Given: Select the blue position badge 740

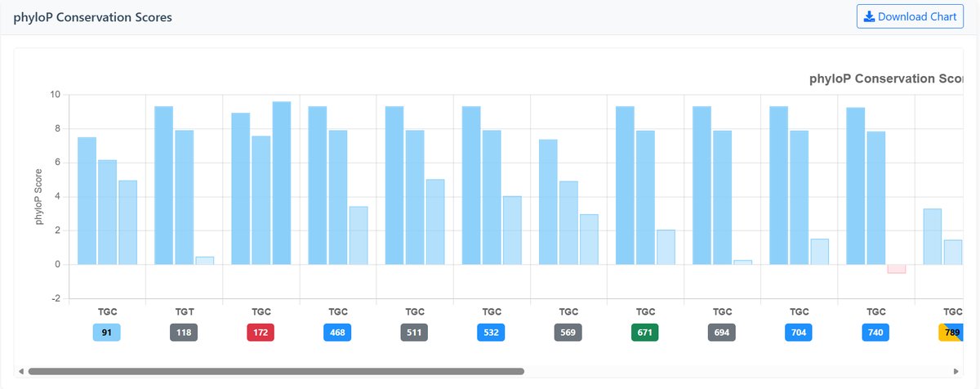Looking at the screenshot, I should (x=875, y=333).
